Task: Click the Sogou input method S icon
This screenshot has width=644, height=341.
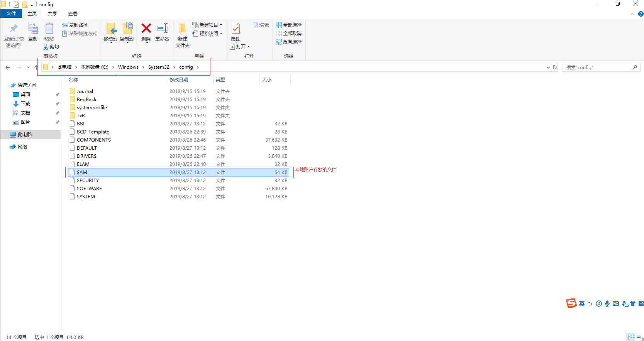Action: tap(571, 303)
